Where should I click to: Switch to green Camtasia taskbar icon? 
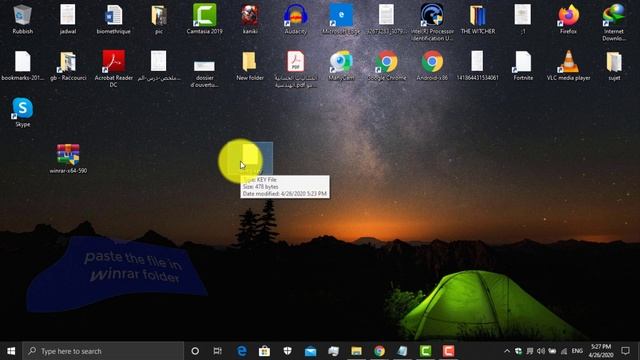(x=425, y=351)
